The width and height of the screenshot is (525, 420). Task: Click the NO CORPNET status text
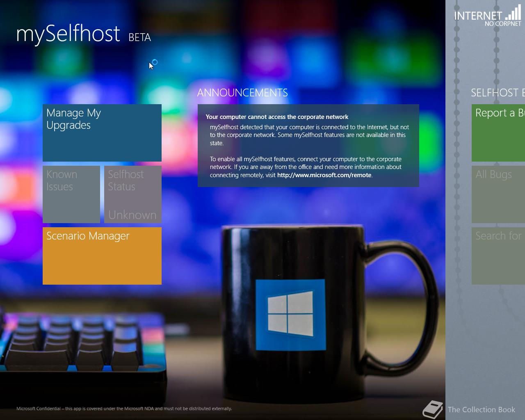click(503, 24)
